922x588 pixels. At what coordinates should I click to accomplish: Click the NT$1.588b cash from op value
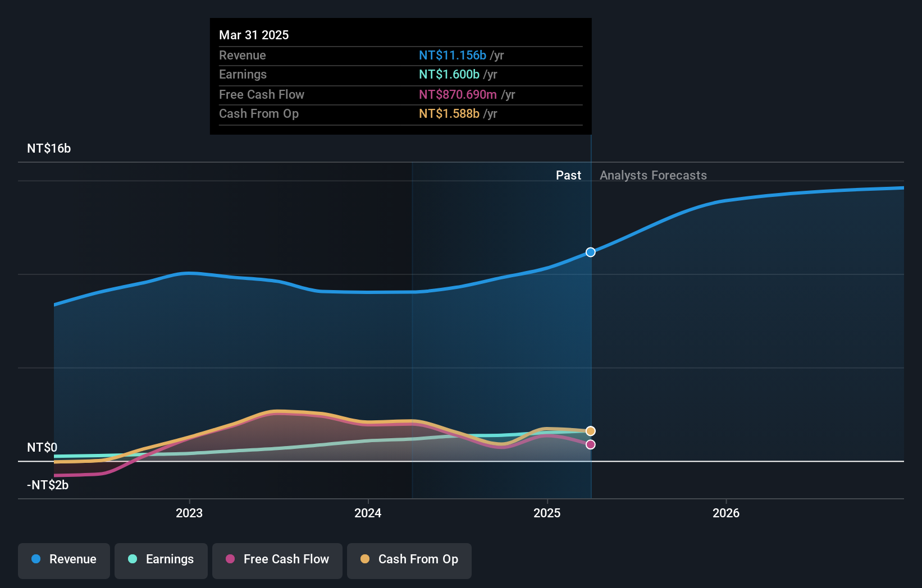click(x=449, y=113)
